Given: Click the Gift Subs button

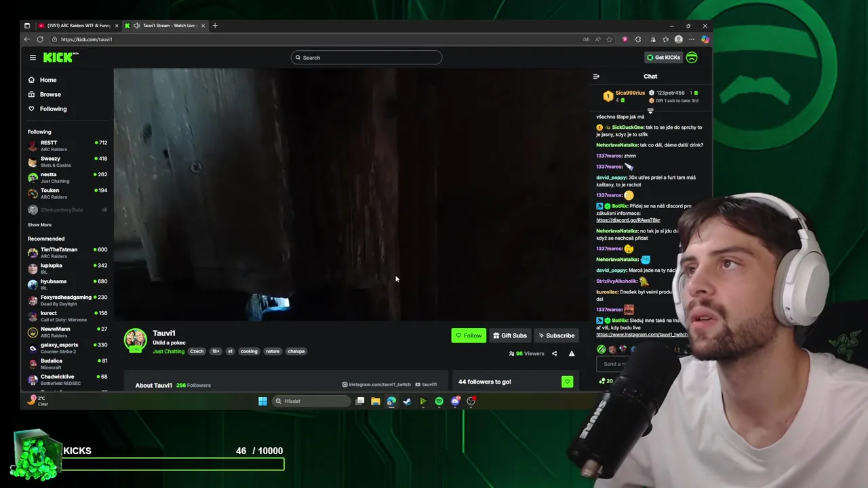Looking at the screenshot, I should point(510,335).
